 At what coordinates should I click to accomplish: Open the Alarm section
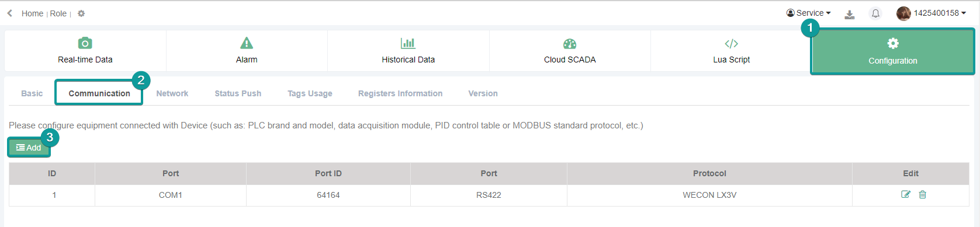click(247, 51)
